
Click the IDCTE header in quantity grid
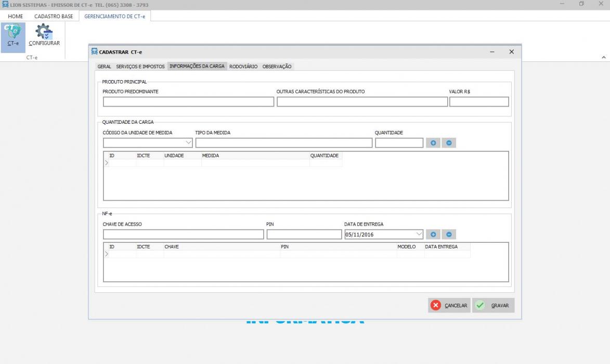point(143,155)
